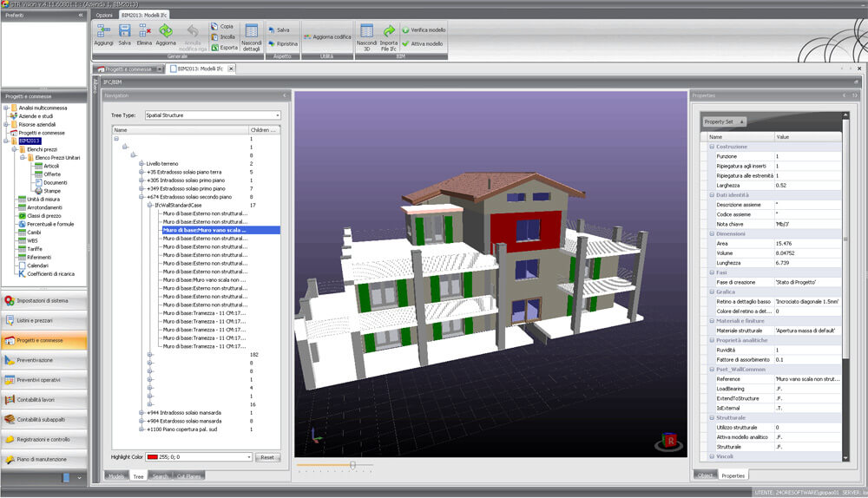The image size is (868, 498).
Task: Open the Highlight Color dropdown
Action: pos(249,456)
